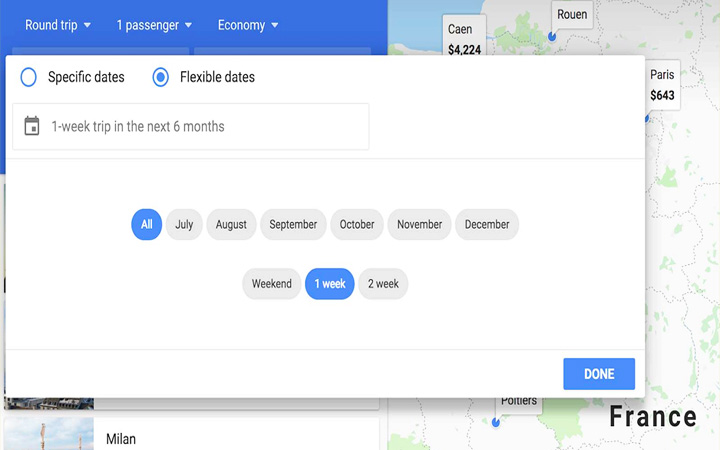Viewport: 720px width, 450px height.
Task: Choose the Weekend trip length chip
Action: (x=271, y=284)
